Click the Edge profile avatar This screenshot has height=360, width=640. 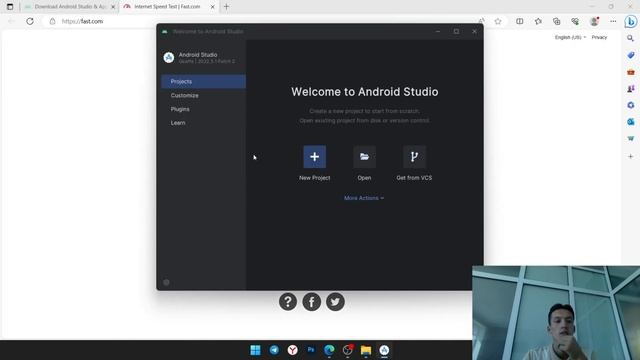click(594, 21)
